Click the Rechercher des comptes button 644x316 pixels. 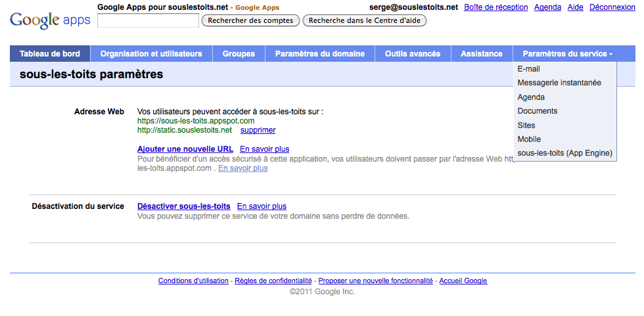250,20
